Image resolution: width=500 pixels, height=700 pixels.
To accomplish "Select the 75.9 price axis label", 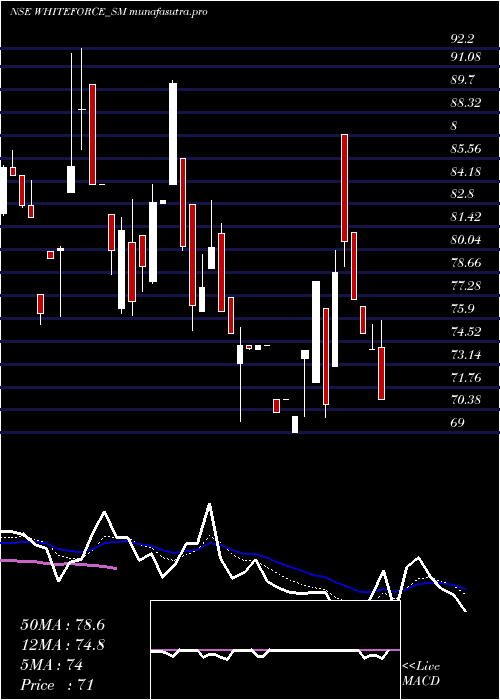I will pos(462,308).
